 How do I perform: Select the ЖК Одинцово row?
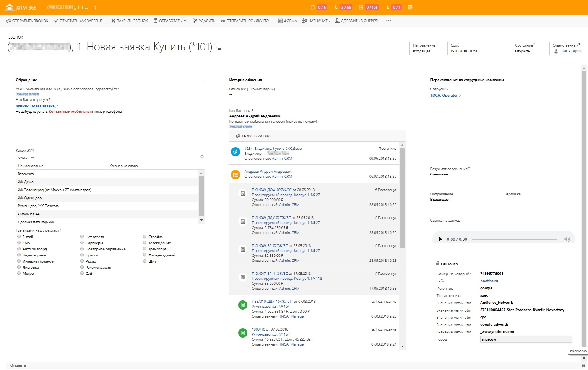[107, 198]
